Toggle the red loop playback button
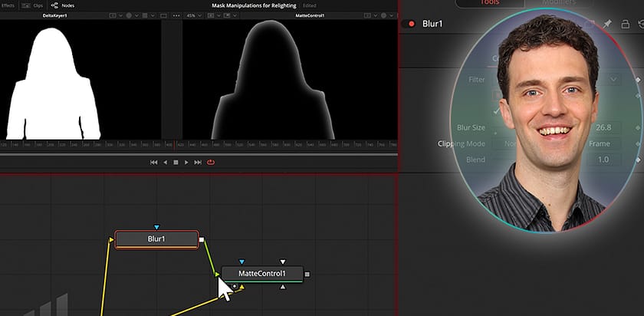 [211, 163]
